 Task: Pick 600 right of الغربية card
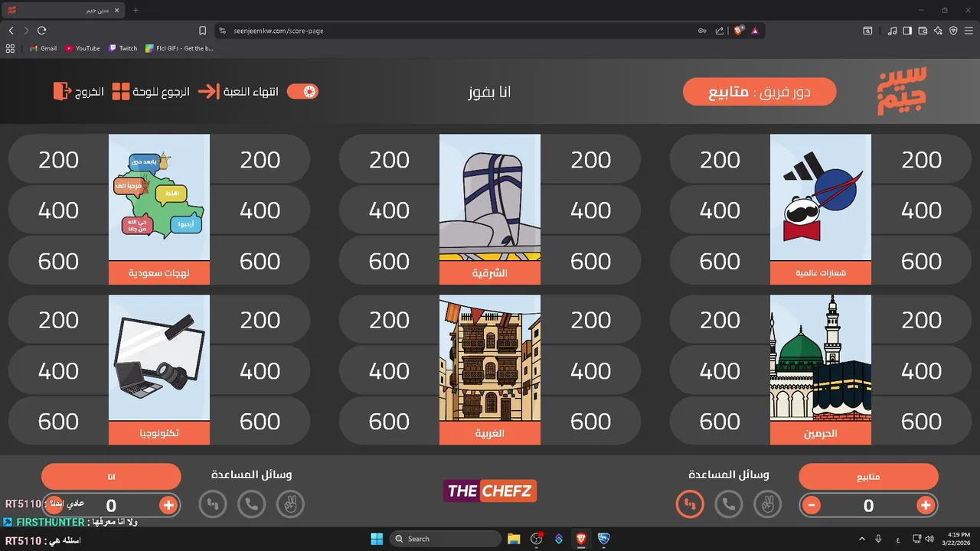[591, 421]
